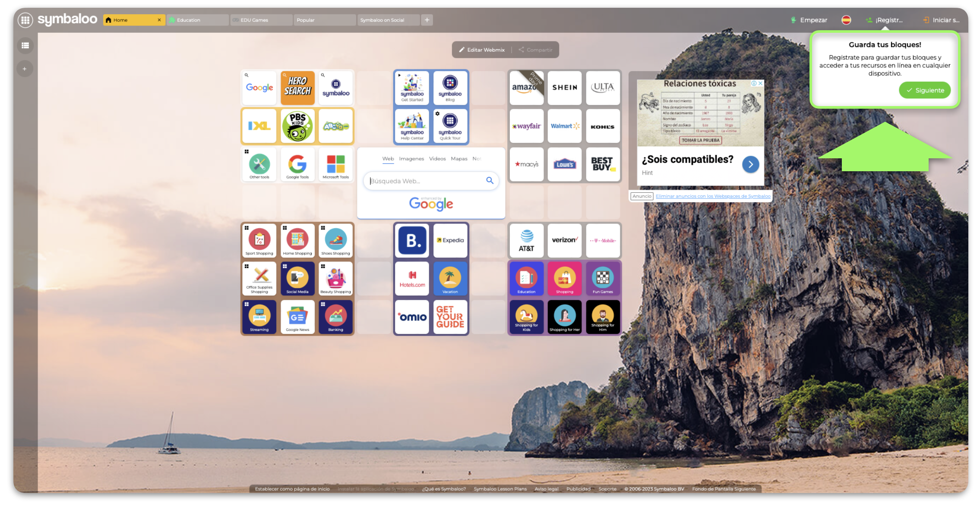Open the webmix list sidebar icon
This screenshot has height=509, width=980.
25,45
